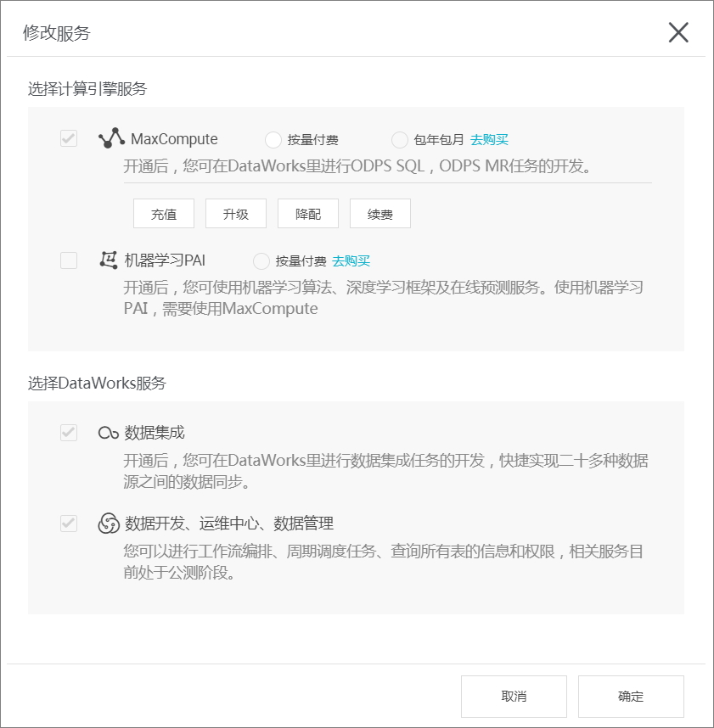Click the 续费 button
Viewport: 714px width, 728px height.
click(x=380, y=214)
